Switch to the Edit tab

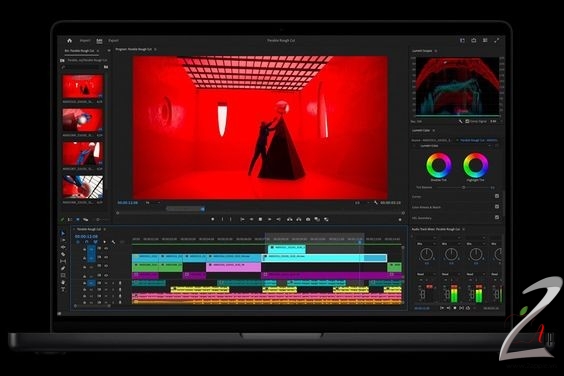[x=99, y=41]
